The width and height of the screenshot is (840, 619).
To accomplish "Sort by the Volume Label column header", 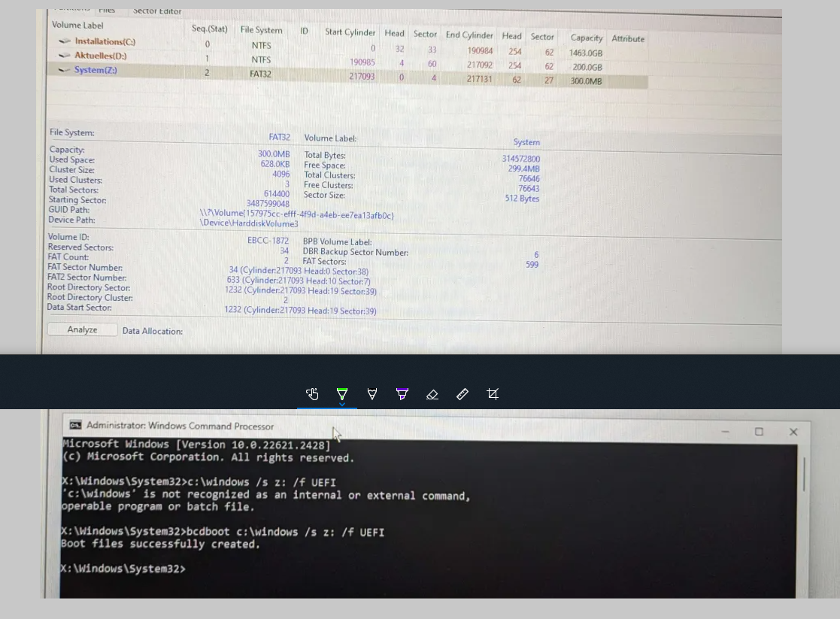I will click(77, 25).
